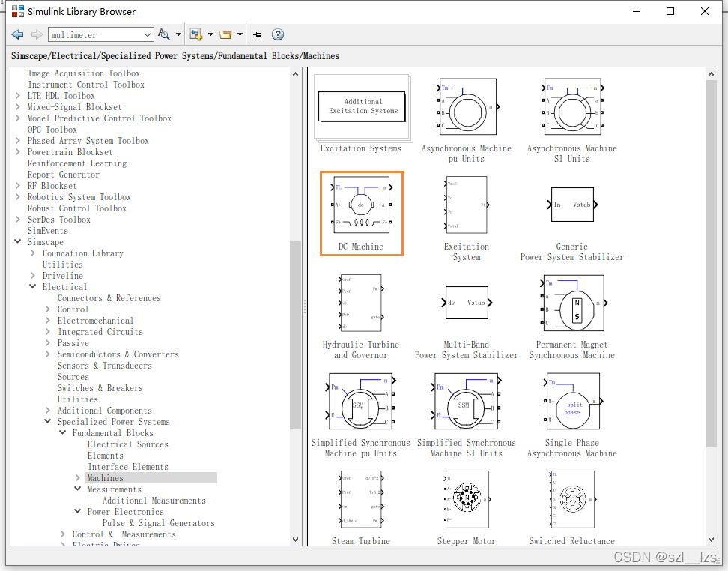Select the Asynchronous Machine pu Units block

coord(466,120)
